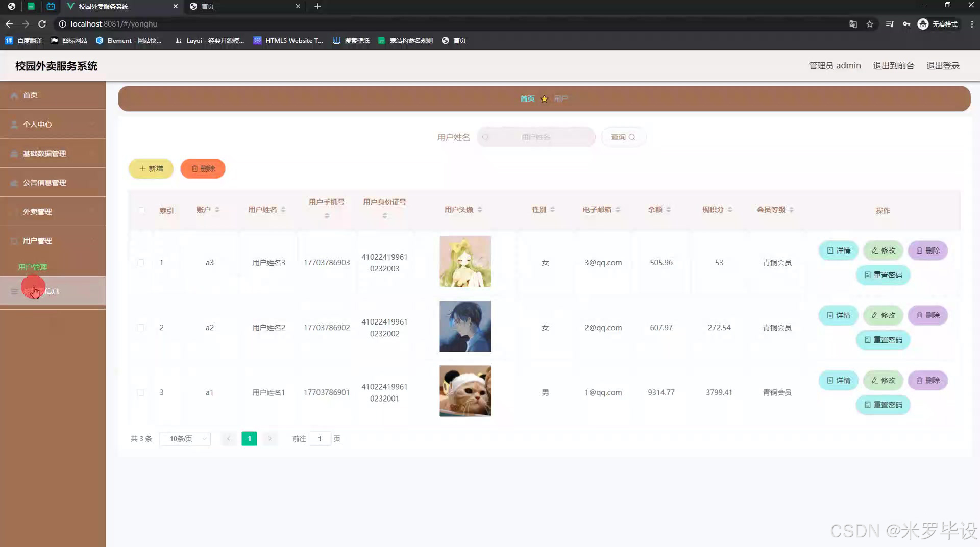Click the 用户管理 sidebar icon

[x=13, y=240]
